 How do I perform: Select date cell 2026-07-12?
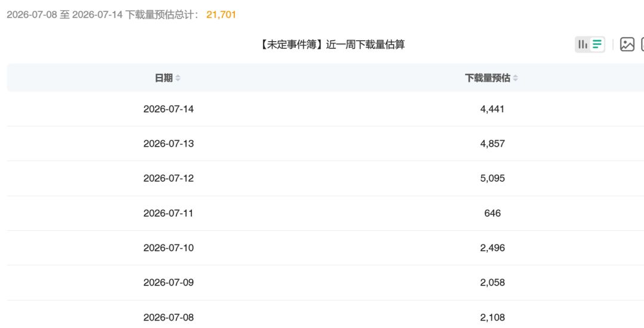(168, 178)
